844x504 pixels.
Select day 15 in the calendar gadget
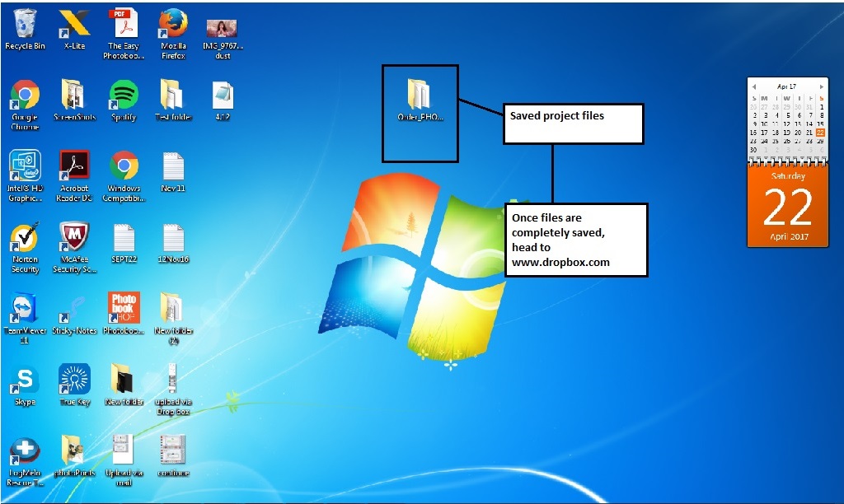820,124
